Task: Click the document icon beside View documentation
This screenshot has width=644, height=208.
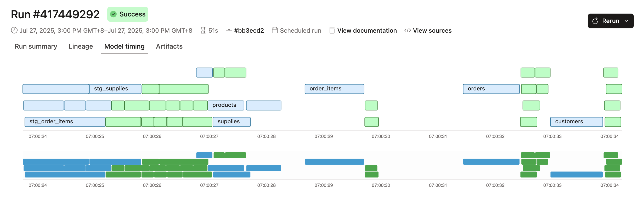Action: pyautogui.click(x=332, y=30)
